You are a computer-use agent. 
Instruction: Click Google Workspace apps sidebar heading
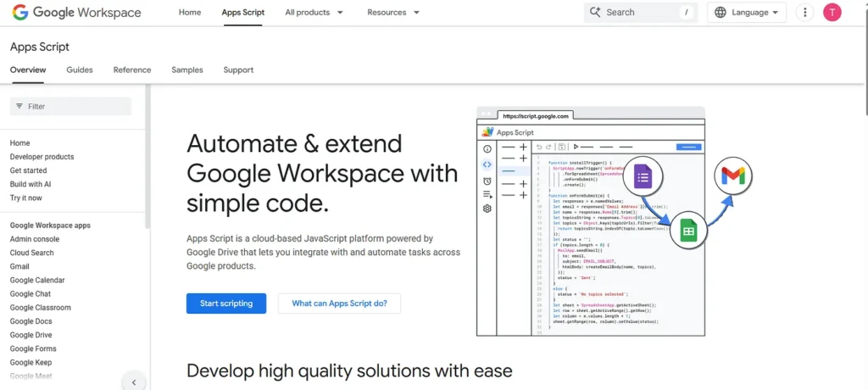point(50,226)
